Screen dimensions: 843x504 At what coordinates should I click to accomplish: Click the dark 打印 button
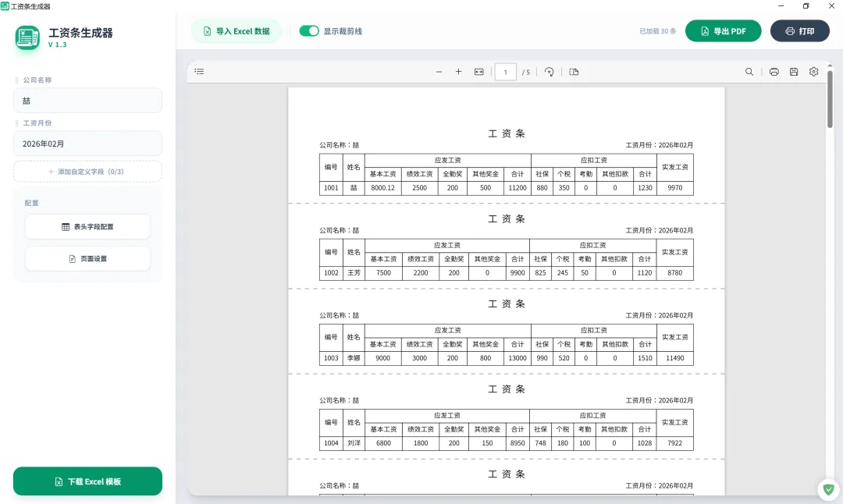(800, 31)
